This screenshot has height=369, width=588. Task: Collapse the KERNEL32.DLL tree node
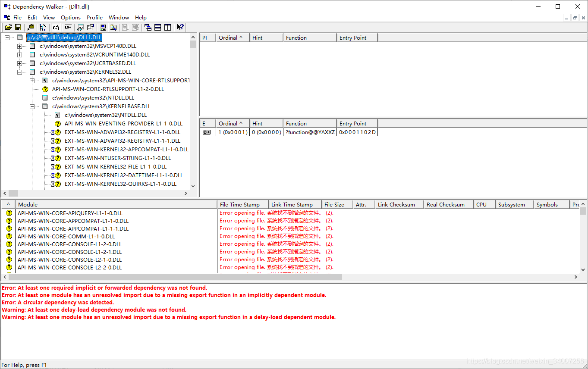pos(19,72)
